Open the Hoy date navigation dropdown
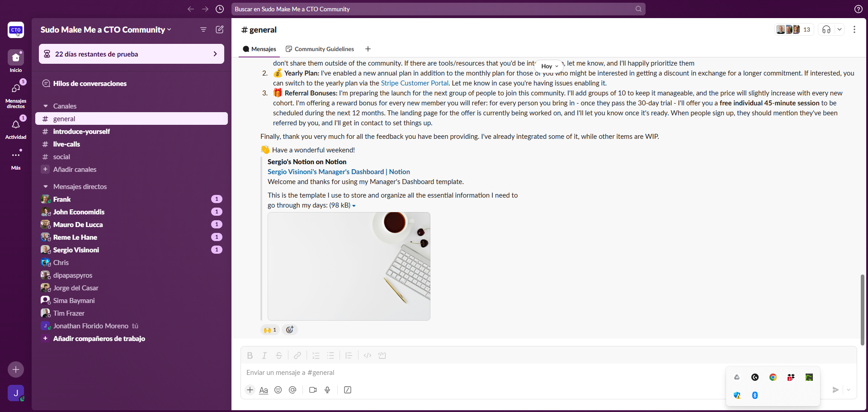 pos(549,66)
